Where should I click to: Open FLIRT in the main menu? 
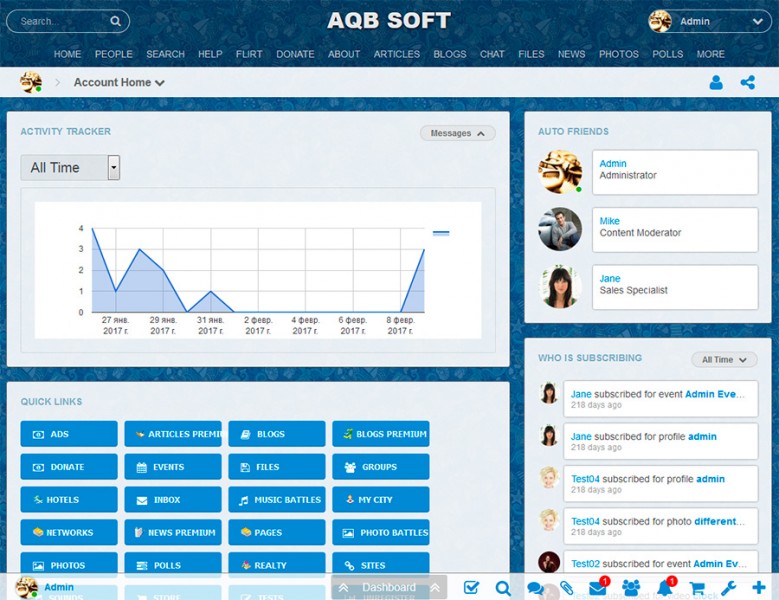click(x=249, y=54)
